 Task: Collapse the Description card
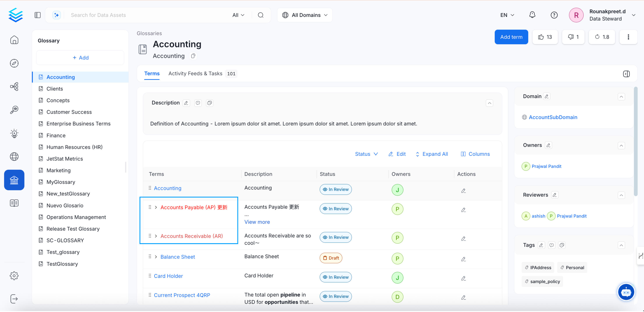[x=489, y=103]
